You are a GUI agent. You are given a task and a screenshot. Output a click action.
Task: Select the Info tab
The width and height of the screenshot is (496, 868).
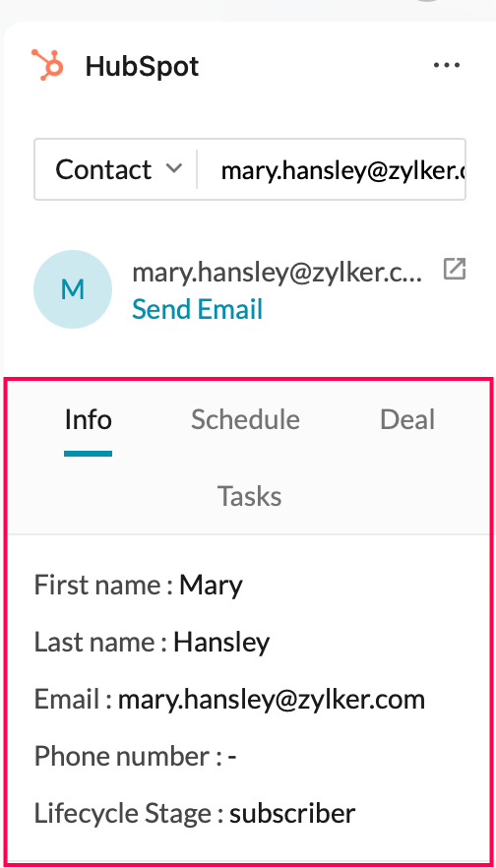pyautogui.click(x=88, y=419)
